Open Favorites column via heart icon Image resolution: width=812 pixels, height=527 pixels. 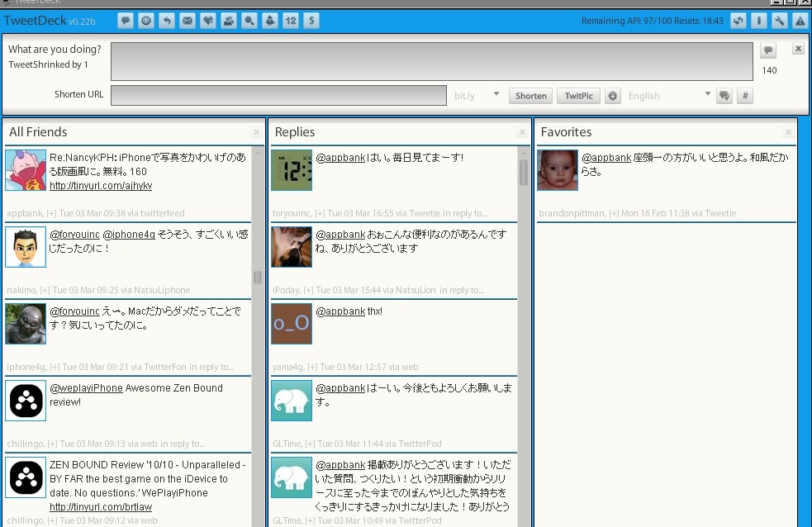(x=208, y=21)
